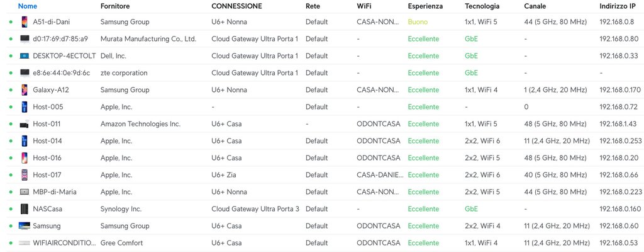The image size is (644, 252).
Task: Click the Host-017 phone icon
Action: click(x=25, y=175)
